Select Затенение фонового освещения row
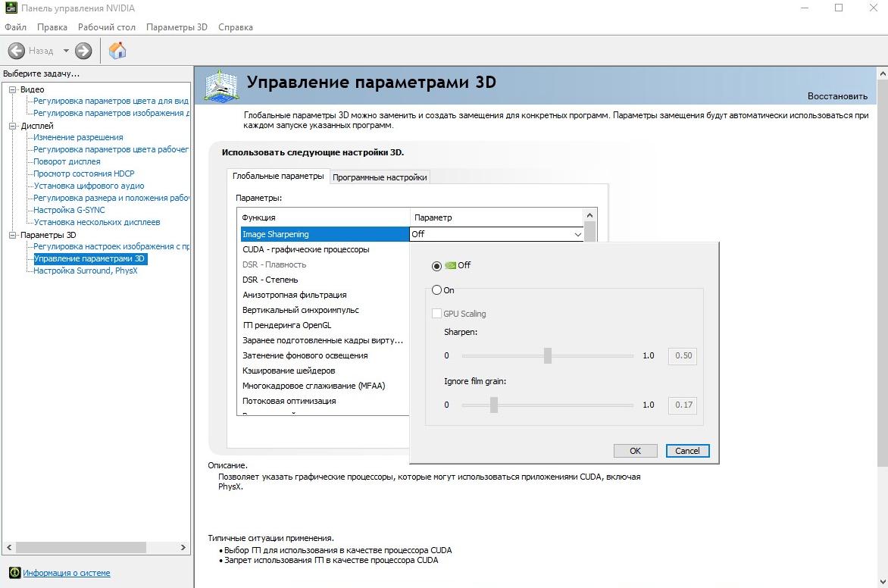The image size is (888, 588). 325,355
